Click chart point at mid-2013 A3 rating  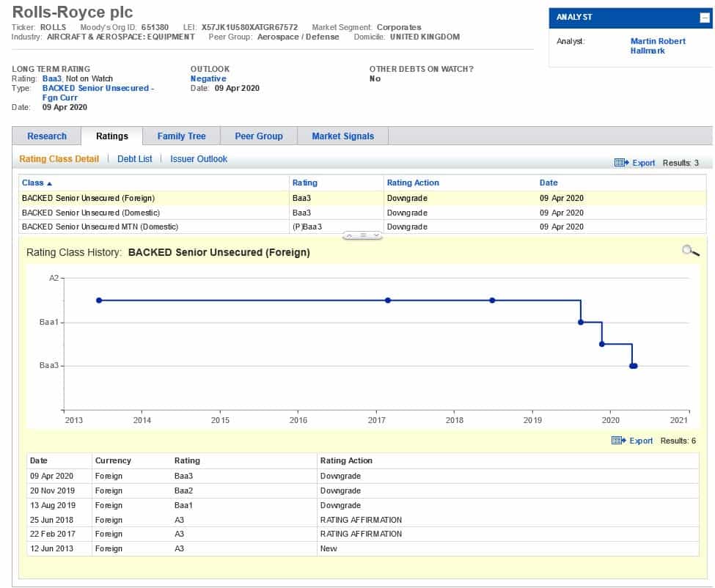click(99, 301)
